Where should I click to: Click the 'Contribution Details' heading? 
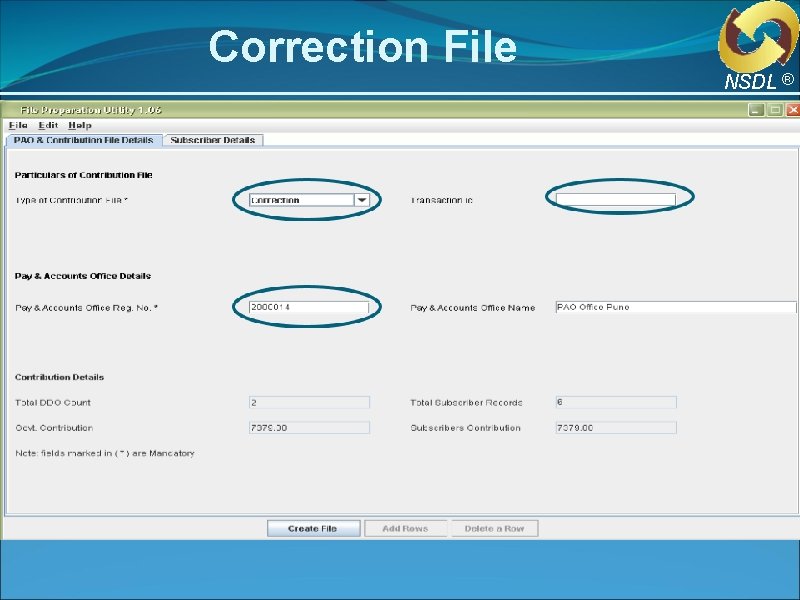59,377
